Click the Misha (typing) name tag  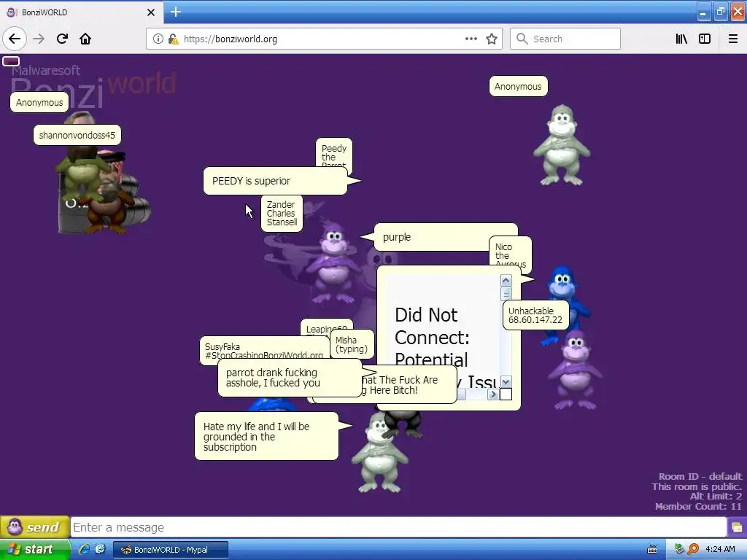tap(352, 344)
